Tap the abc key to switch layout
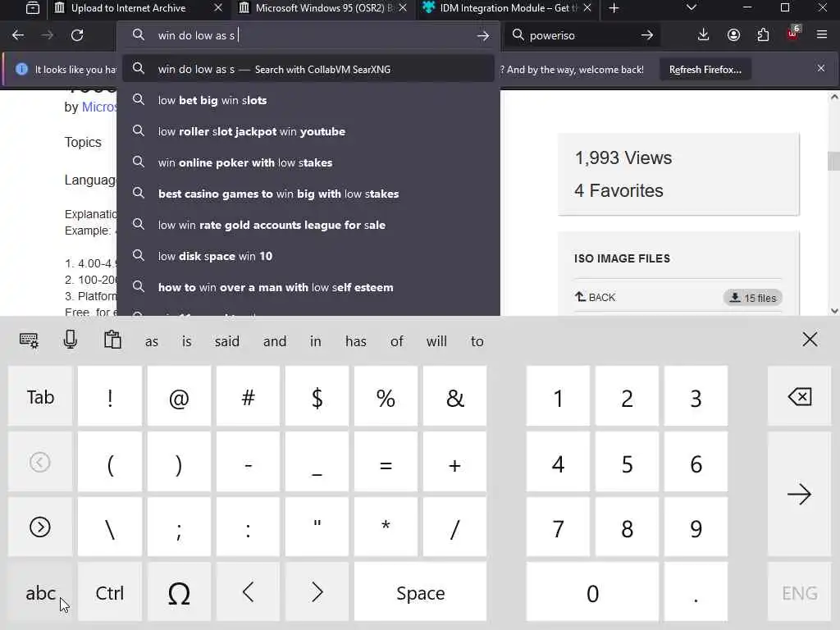The image size is (840, 630). 40,592
